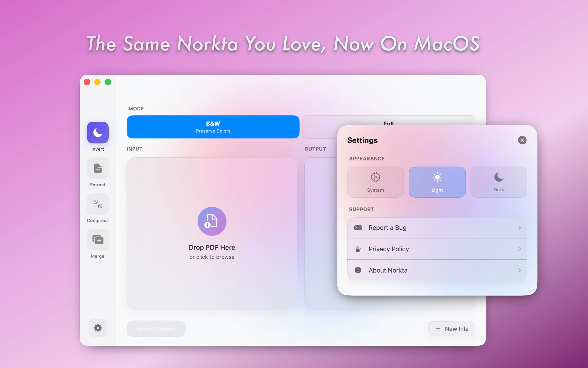Click the Drop PDF Here area
The width and height of the screenshot is (588, 368).
pos(212,233)
